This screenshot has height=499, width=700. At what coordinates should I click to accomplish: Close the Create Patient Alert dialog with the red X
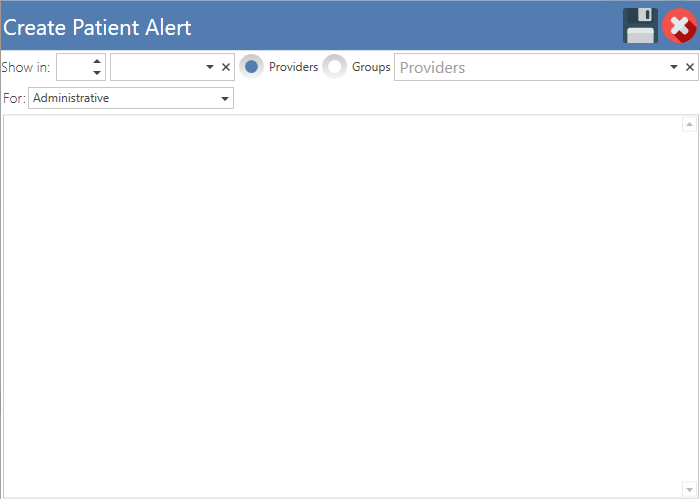pyautogui.click(x=679, y=26)
